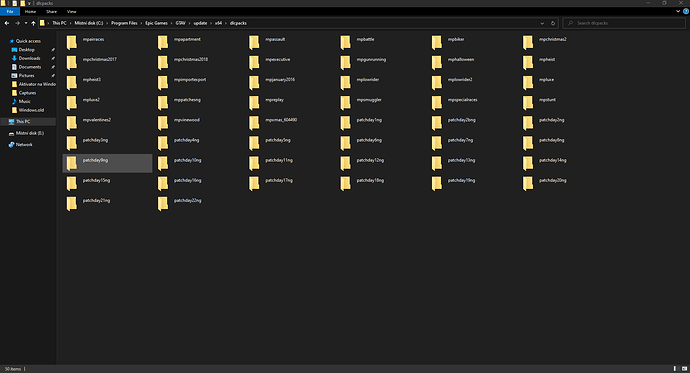Navigate to GTAV in breadcrumb

[x=180, y=23]
